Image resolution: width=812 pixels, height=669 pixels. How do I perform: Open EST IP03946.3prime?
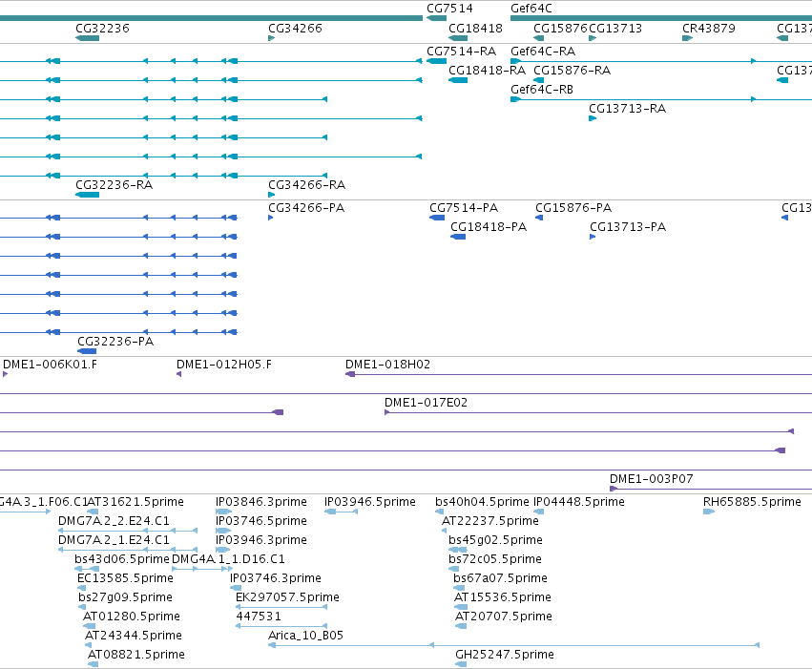click(261, 540)
